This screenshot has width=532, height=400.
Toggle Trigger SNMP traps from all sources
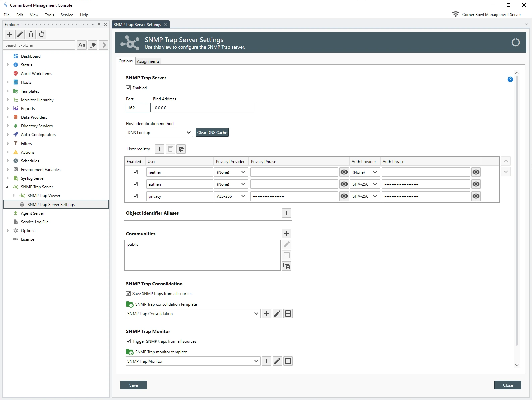click(x=128, y=341)
